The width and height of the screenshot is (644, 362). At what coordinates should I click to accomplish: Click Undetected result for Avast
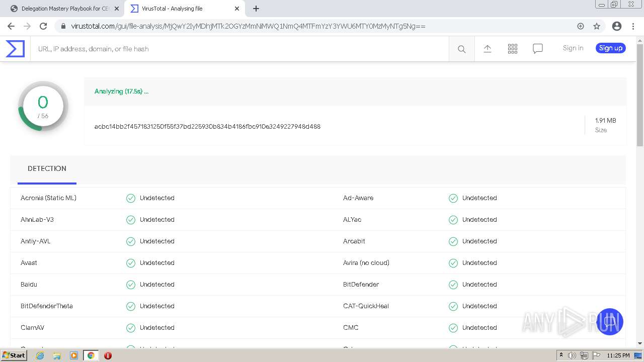pos(157,263)
